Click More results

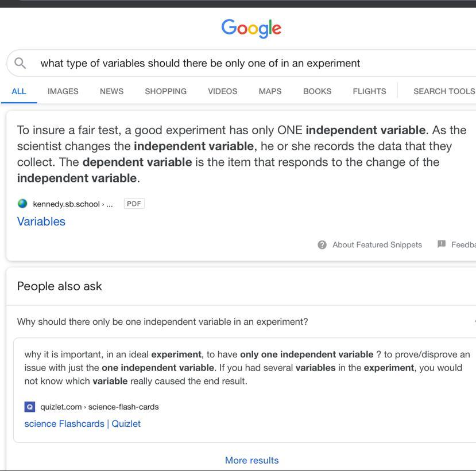[x=251, y=460]
